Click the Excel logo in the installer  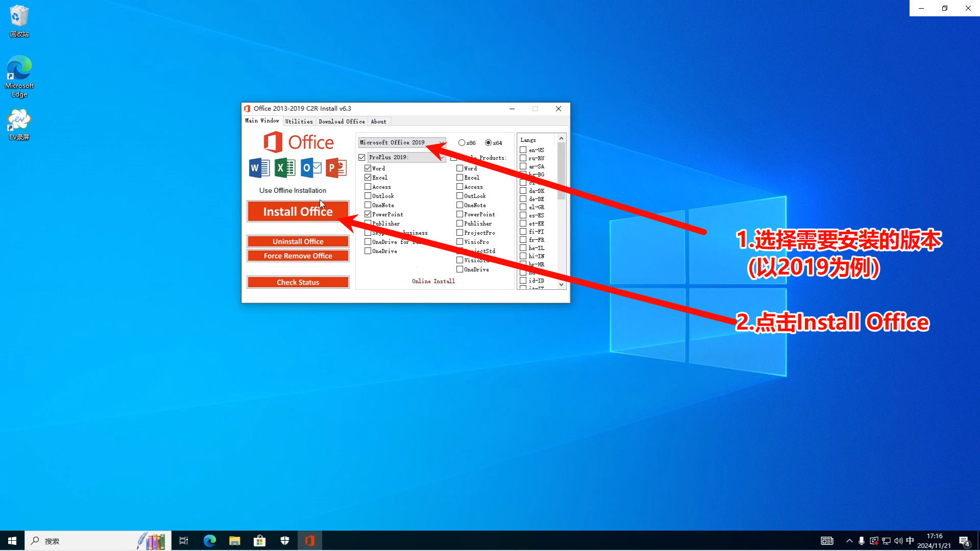click(x=285, y=168)
